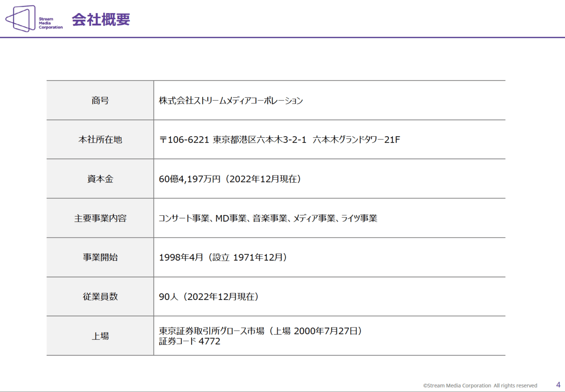Select the 会社概要 slide title
The width and height of the screenshot is (565, 392).
(x=101, y=19)
